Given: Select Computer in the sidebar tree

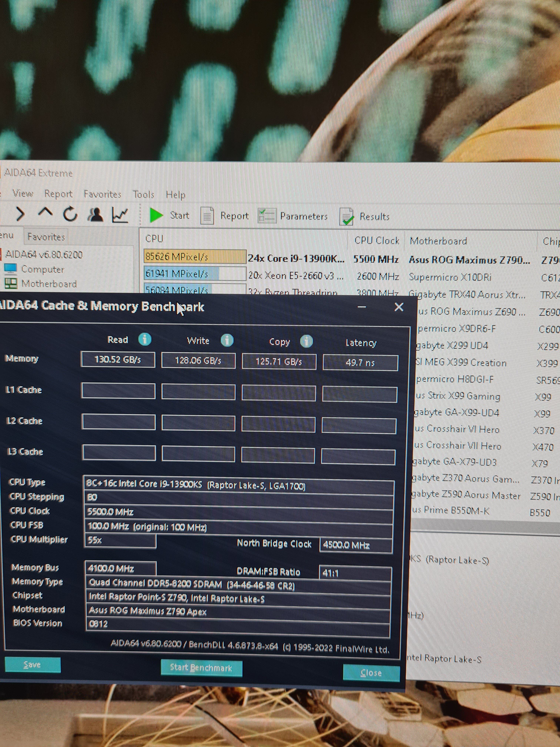Looking at the screenshot, I should [43, 269].
